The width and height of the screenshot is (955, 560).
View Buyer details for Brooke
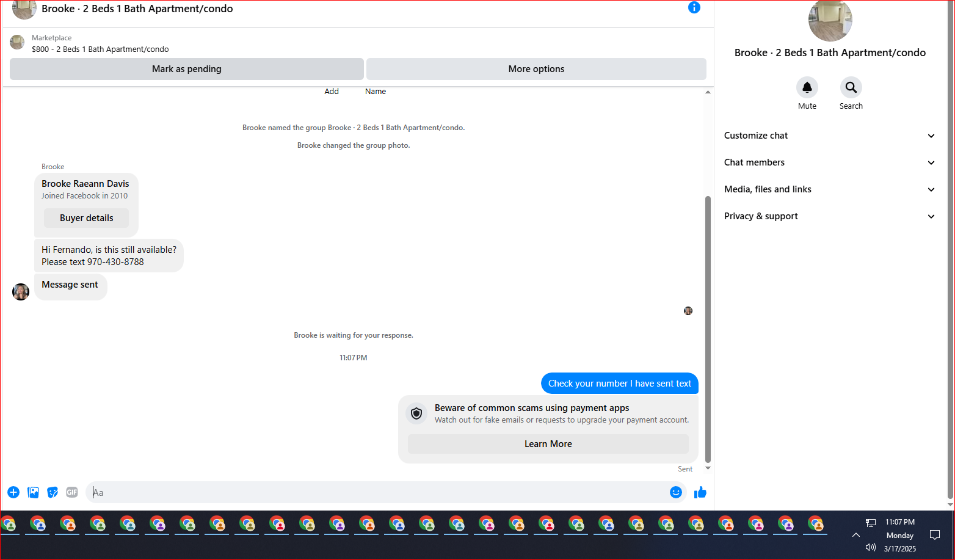pos(87,218)
